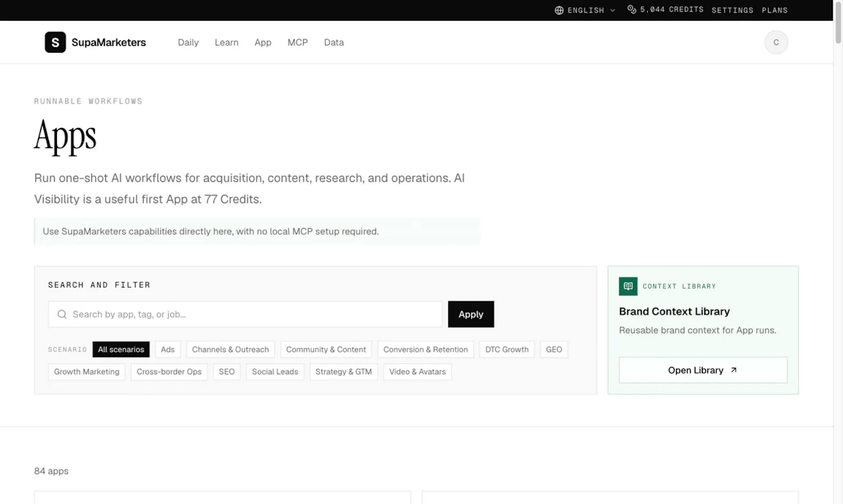The width and height of the screenshot is (843, 504).
Task: Click the page vertical scrollbar thumb
Action: point(838,22)
